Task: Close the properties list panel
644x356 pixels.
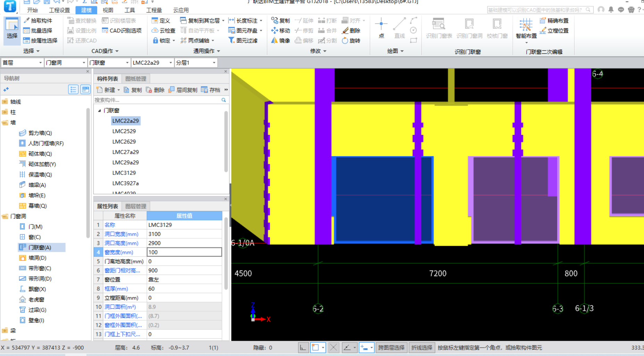Action: pyautogui.click(x=226, y=199)
